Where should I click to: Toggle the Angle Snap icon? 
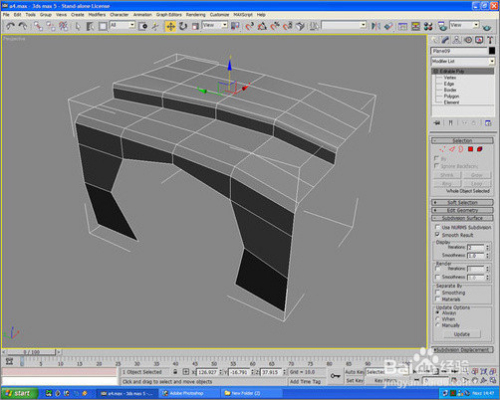262,26
